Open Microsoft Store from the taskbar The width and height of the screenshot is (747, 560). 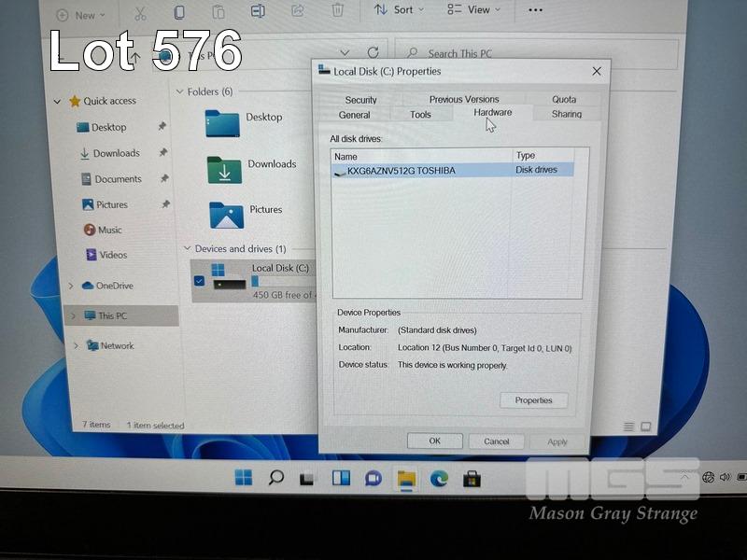(472, 479)
